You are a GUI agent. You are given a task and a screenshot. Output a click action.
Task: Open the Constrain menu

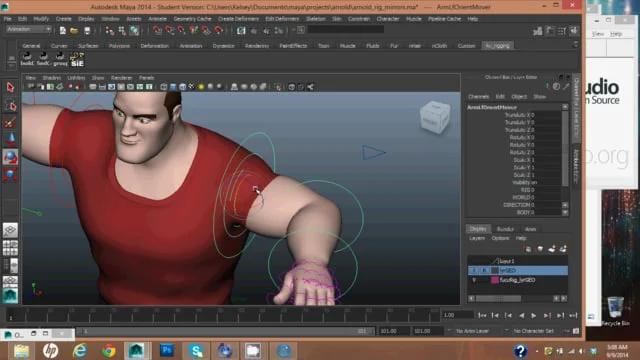click(359, 19)
